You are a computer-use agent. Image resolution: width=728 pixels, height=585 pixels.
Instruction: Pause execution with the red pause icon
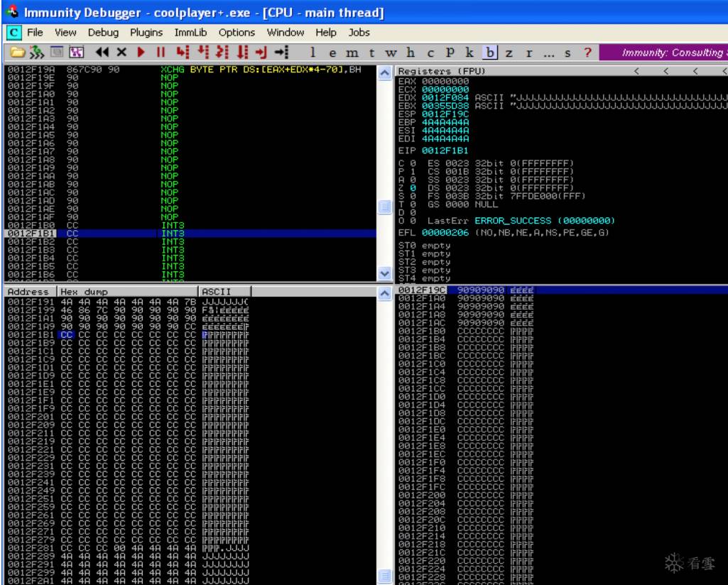(x=161, y=52)
